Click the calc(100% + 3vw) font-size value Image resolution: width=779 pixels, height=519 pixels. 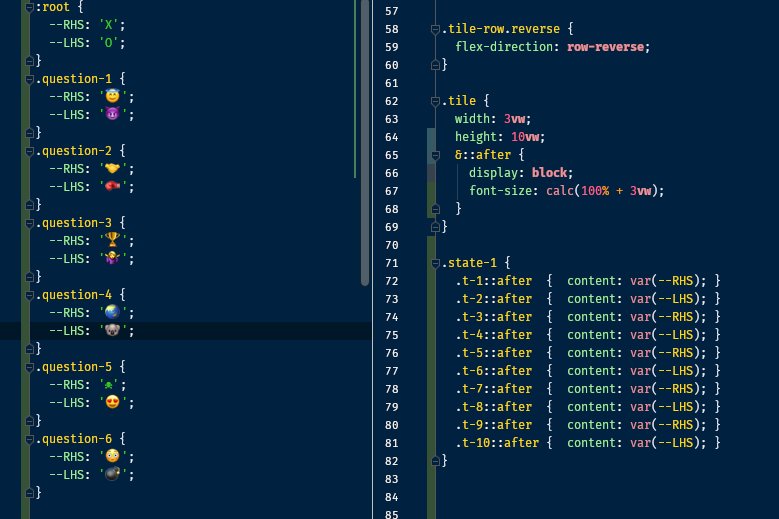tap(602, 191)
